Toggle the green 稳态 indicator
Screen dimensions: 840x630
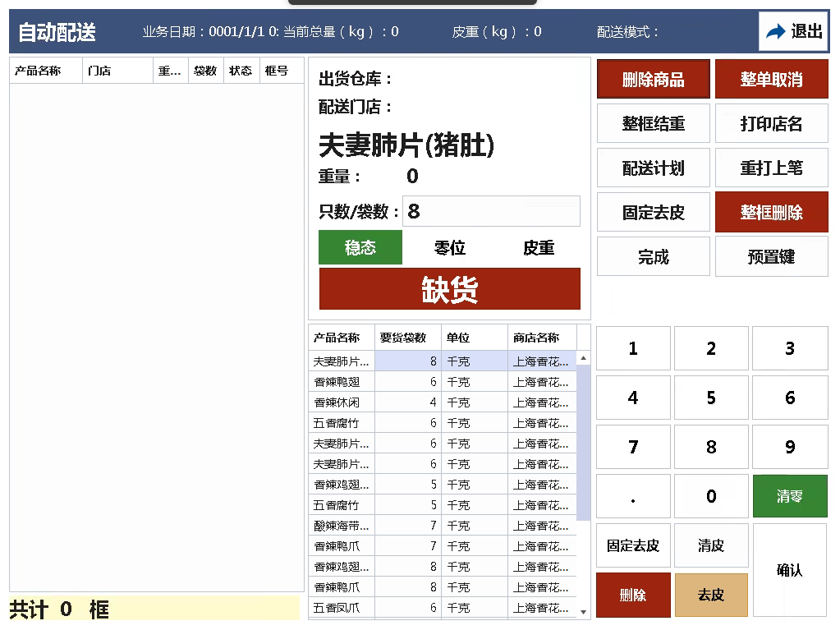(x=360, y=248)
